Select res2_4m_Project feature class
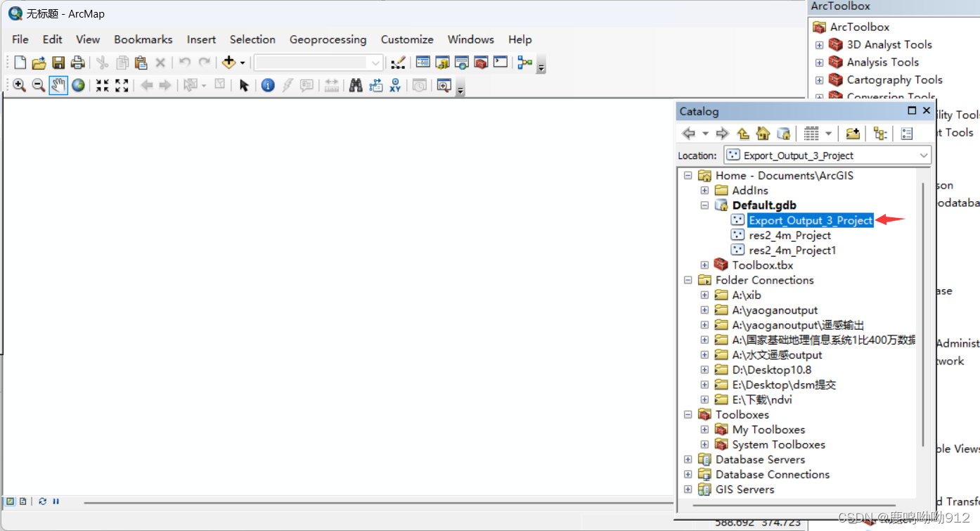980x531 pixels. [789, 235]
